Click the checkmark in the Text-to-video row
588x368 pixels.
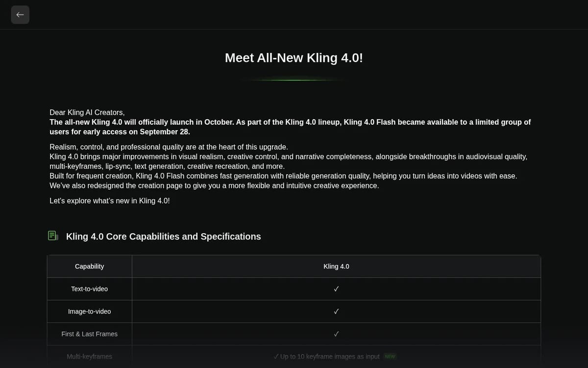point(336,289)
